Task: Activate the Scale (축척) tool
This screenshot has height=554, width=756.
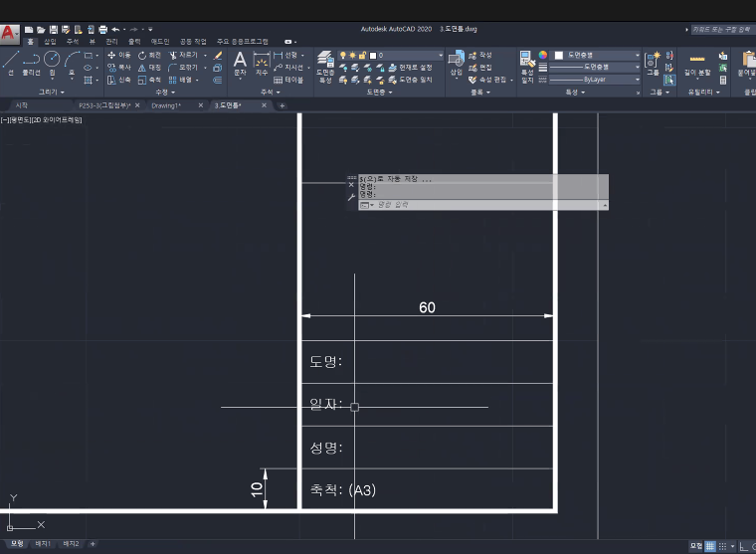Action: click(149, 80)
